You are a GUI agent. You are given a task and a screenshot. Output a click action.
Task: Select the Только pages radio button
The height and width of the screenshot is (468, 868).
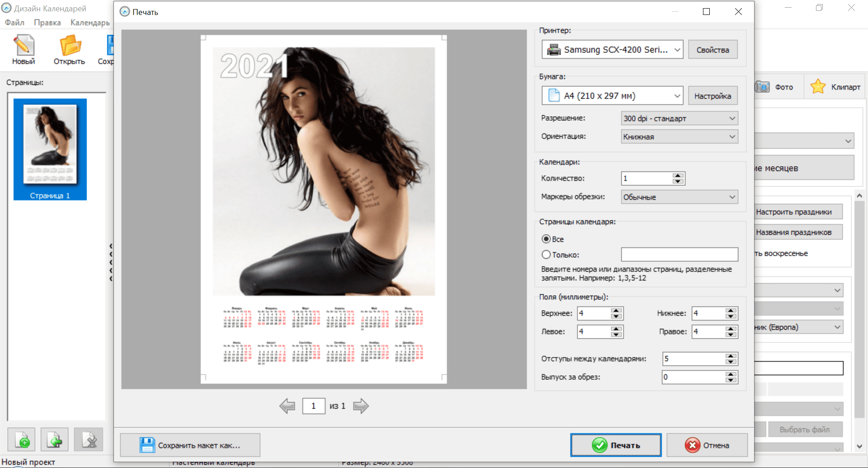click(x=546, y=255)
